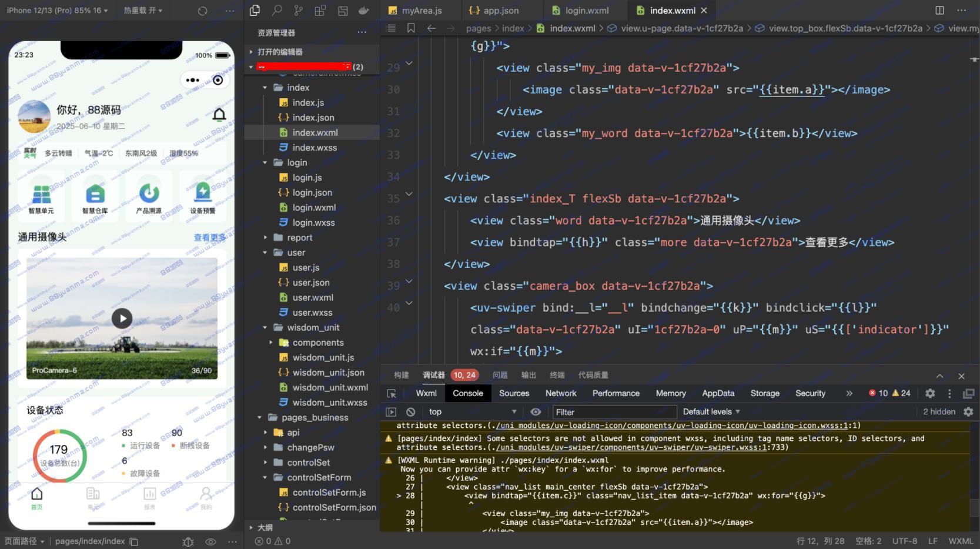
Task: Tap the 产品溯源 icon in simulator
Action: (x=149, y=193)
